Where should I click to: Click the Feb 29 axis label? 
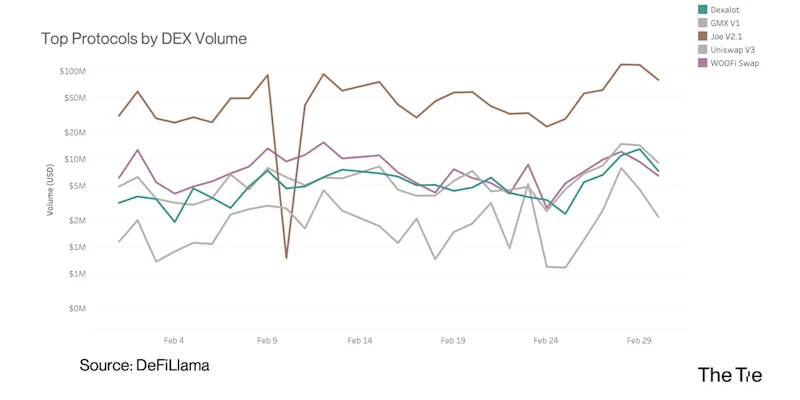click(x=639, y=340)
